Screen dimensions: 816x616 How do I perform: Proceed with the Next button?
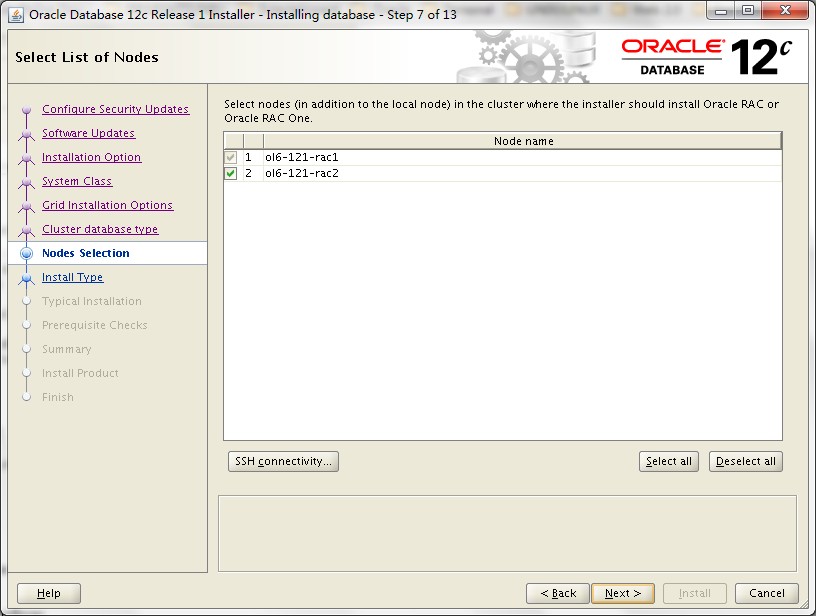pyautogui.click(x=623, y=594)
